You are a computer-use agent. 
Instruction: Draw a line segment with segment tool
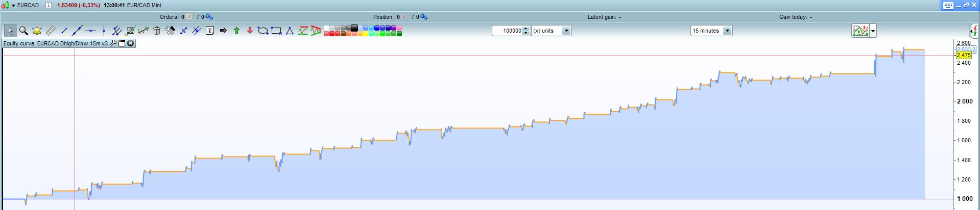click(x=64, y=31)
